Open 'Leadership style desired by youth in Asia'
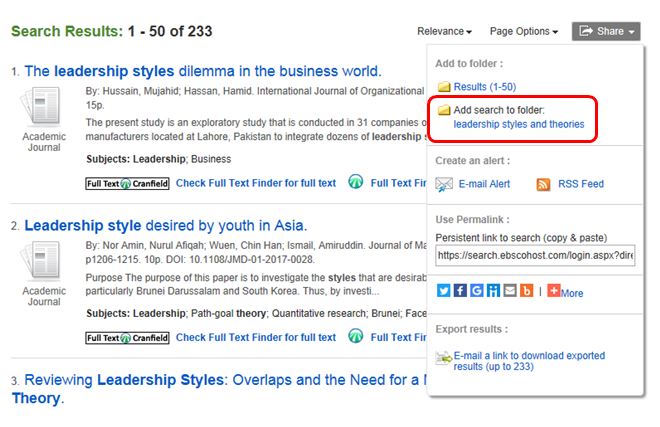The height and width of the screenshot is (427, 660). click(165, 225)
